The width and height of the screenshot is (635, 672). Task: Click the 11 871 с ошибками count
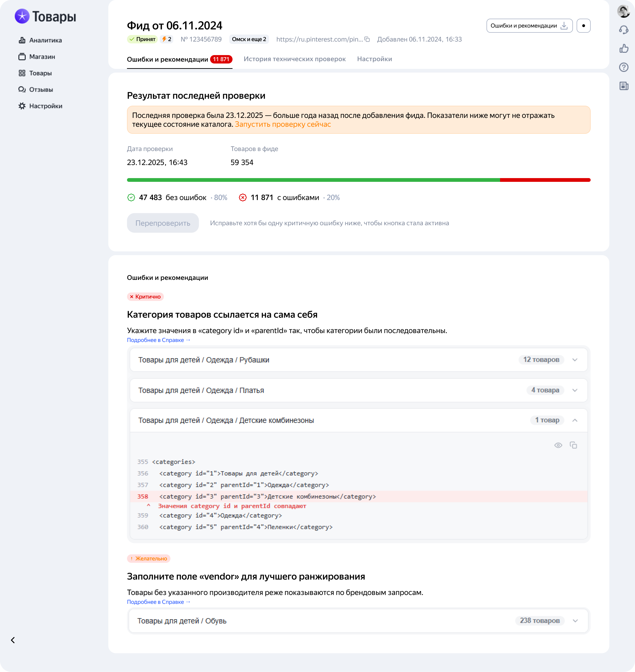coord(289,197)
